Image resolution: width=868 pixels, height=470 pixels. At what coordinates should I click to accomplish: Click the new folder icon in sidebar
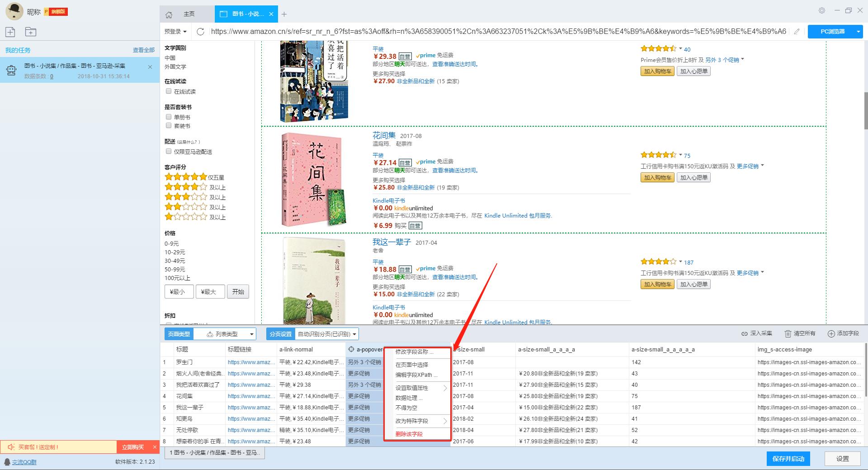coord(30,32)
